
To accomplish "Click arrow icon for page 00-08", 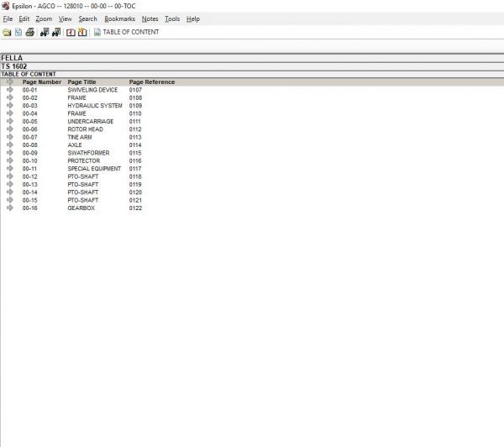I will pos(10,145).
